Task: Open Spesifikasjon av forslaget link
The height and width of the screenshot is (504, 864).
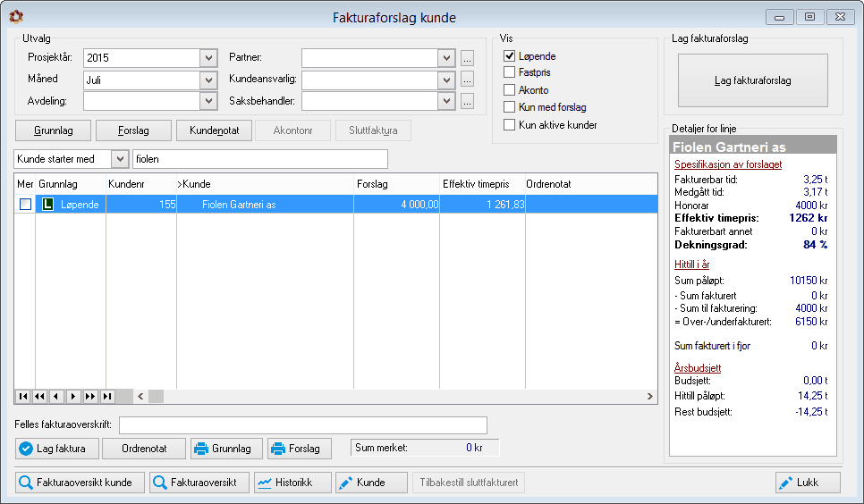Action: click(728, 164)
